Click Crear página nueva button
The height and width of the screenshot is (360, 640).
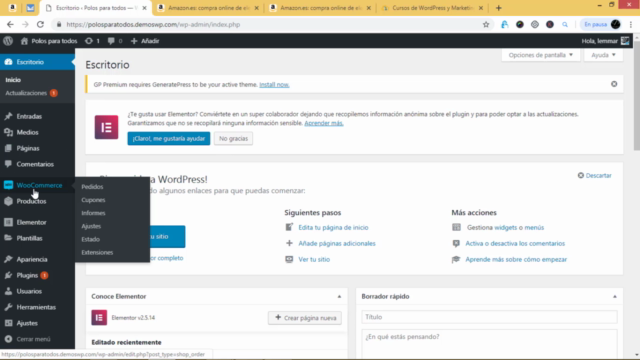305,318
